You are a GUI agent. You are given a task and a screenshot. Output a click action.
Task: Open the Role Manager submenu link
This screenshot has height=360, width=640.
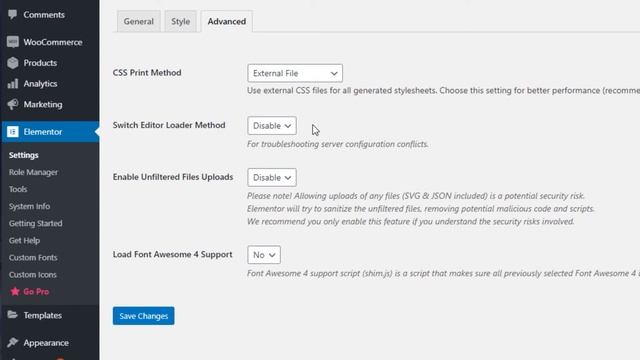[x=33, y=172]
